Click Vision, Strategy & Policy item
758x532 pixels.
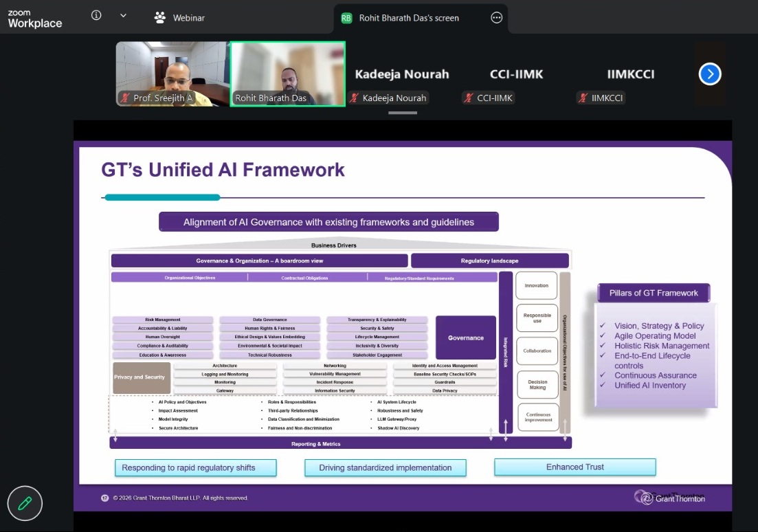point(659,326)
